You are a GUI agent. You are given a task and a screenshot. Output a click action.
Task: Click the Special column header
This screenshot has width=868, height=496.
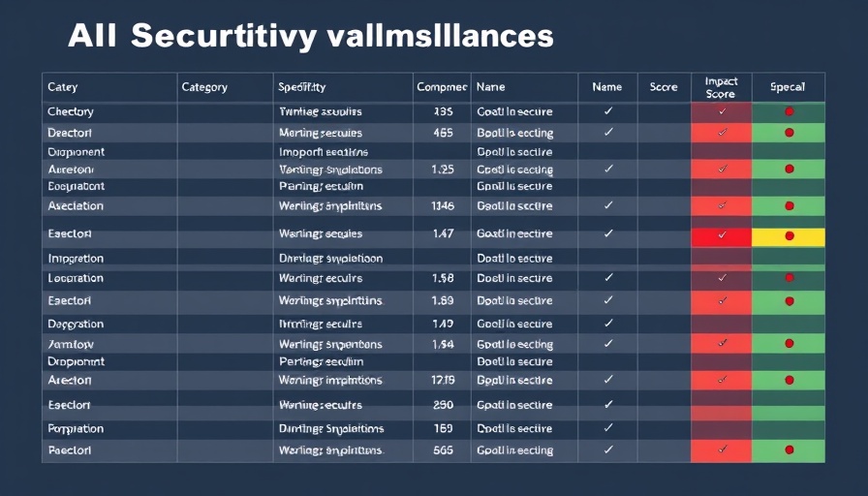tap(788, 87)
